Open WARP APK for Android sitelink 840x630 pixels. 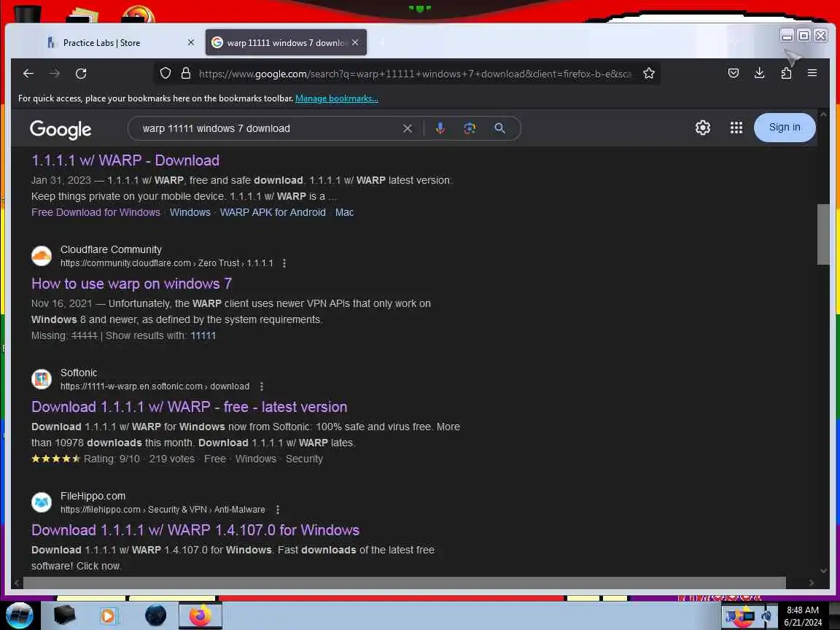click(273, 212)
